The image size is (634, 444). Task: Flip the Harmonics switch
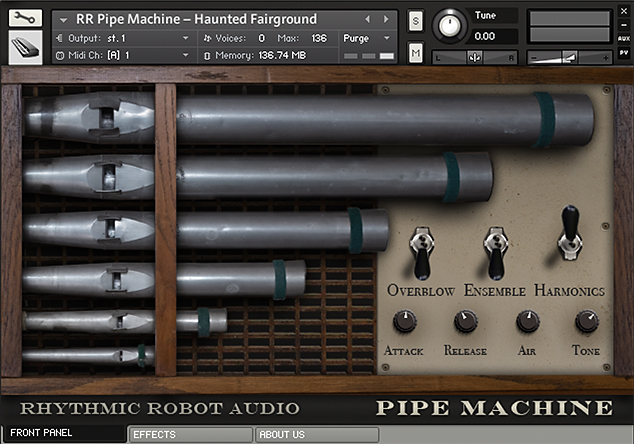pyautogui.click(x=570, y=233)
